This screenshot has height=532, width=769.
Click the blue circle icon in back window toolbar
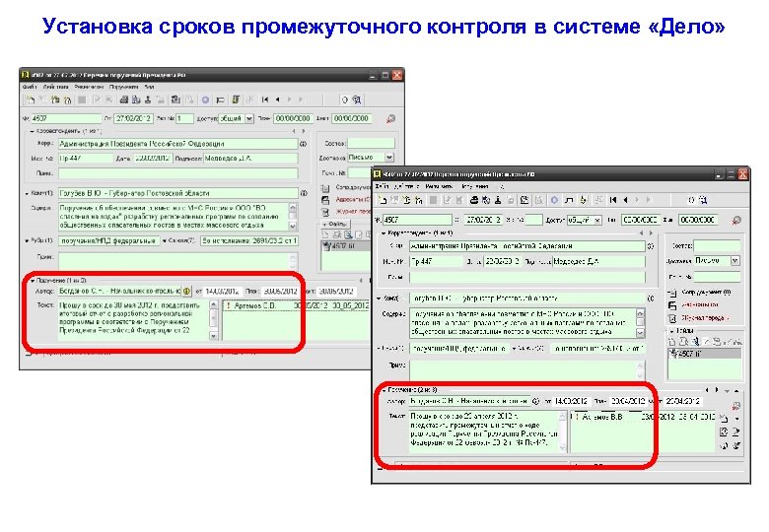point(205,100)
